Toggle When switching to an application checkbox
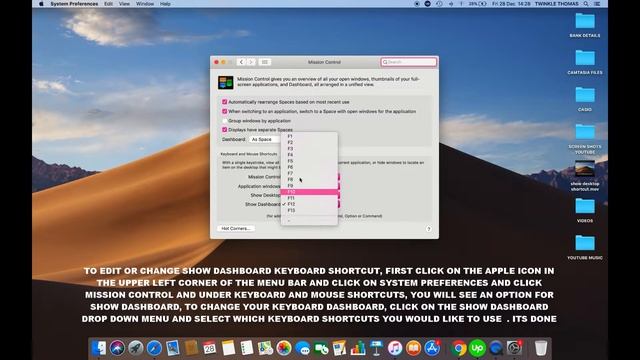 click(224, 111)
